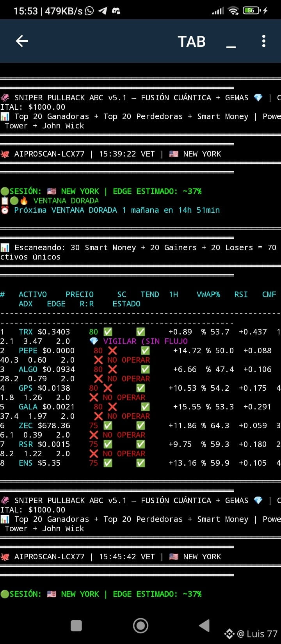Tap the TRX ticker symbol

pos(26,332)
